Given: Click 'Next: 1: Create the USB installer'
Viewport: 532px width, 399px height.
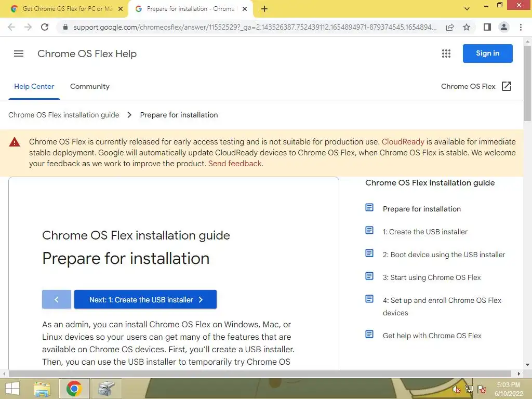Looking at the screenshot, I should click(145, 299).
